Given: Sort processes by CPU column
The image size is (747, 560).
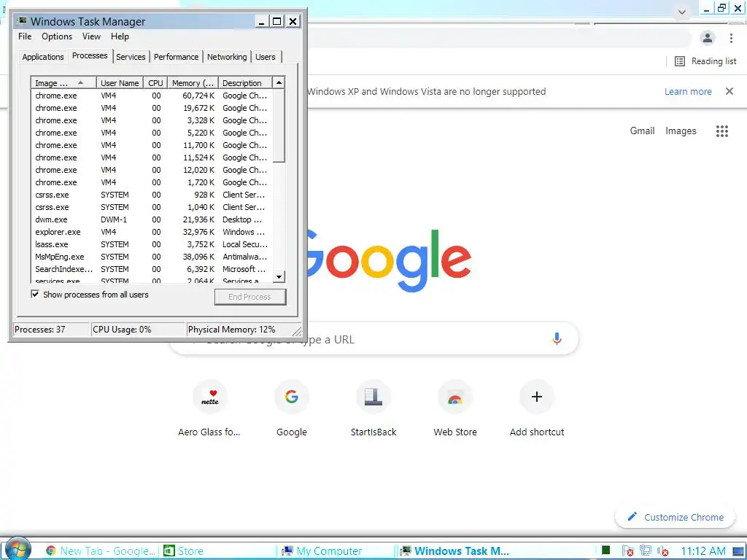Looking at the screenshot, I should (x=156, y=83).
